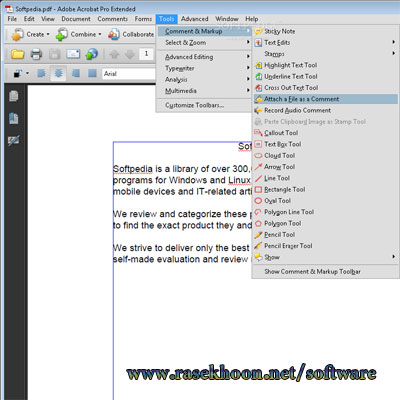The width and height of the screenshot is (400, 400).
Task: Toggle center text alignment
Action: tap(58, 73)
